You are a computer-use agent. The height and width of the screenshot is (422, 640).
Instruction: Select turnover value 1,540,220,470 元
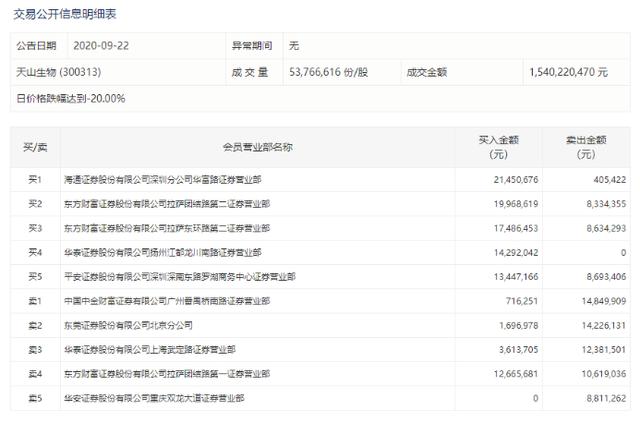point(569,72)
